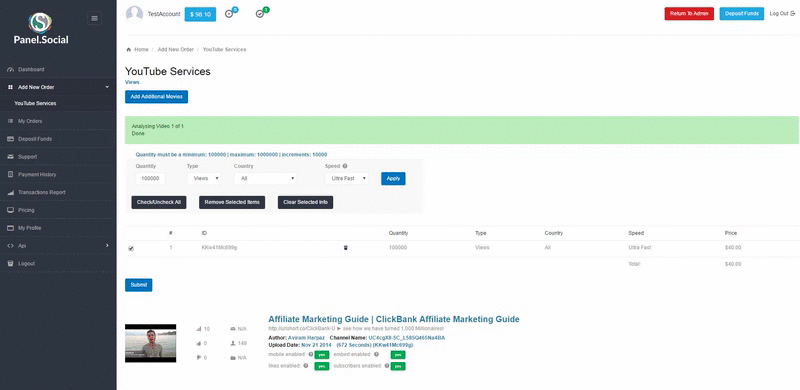Viewport: 800px width, 390px height.
Task: Click the My Profile monitor icon
Action: pos(11,228)
